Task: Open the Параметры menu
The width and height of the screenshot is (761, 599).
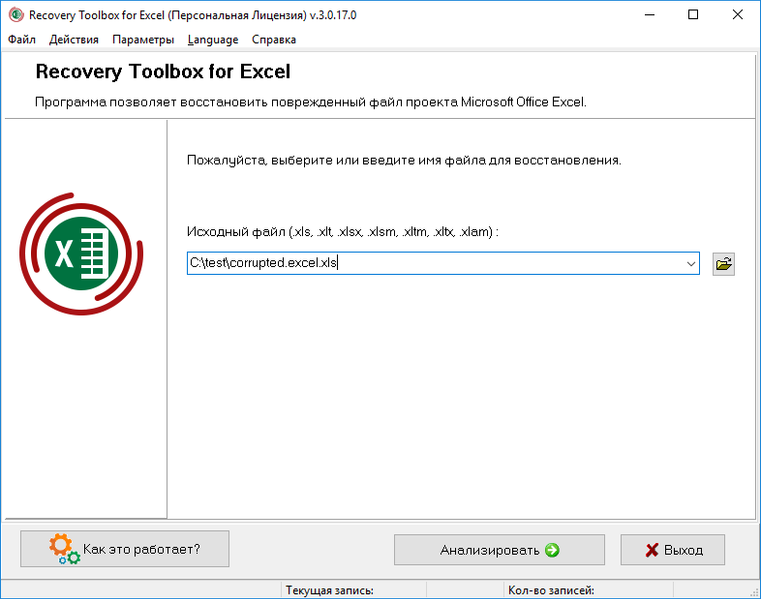Action: pos(143,40)
